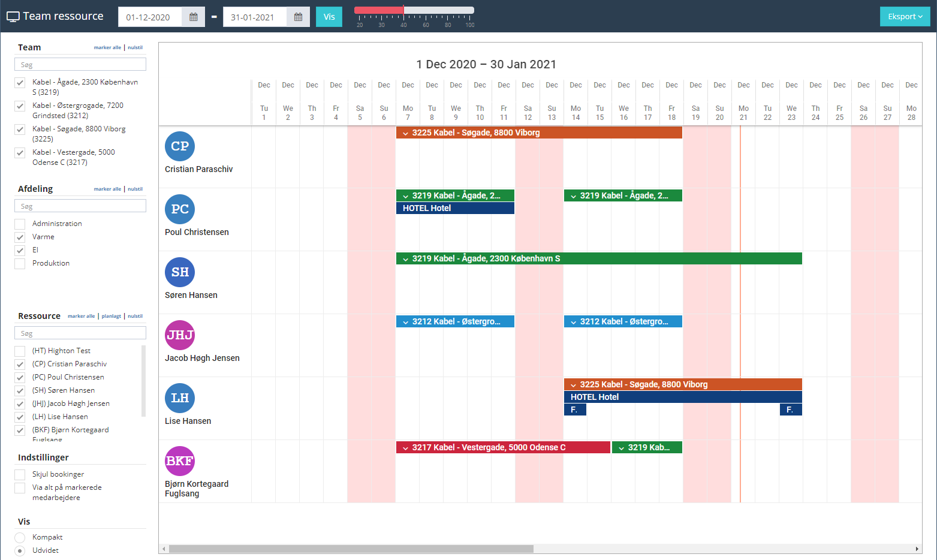Image resolution: width=937 pixels, height=560 pixels.
Task: Click Bjørn Kortegaard's BKF avatar
Action: pos(180,461)
